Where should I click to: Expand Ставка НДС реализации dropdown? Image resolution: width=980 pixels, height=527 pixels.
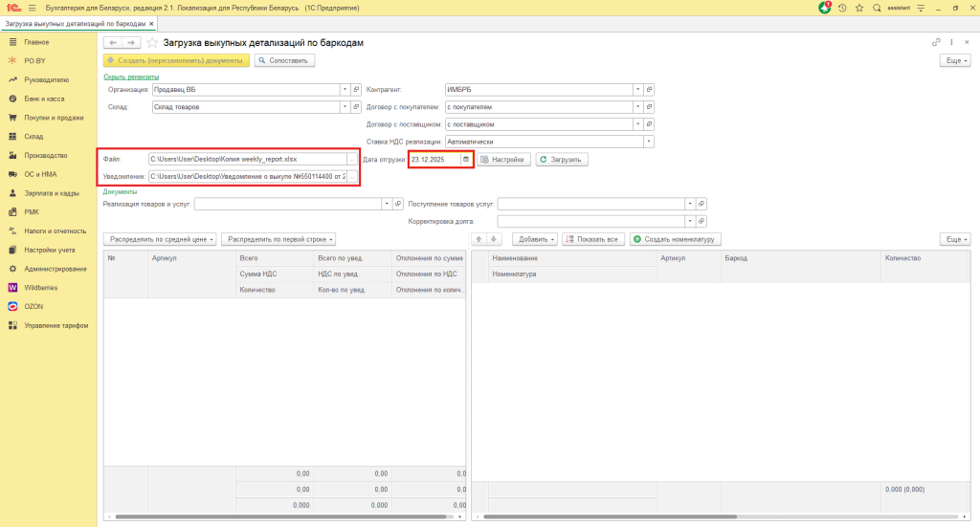[648, 142]
